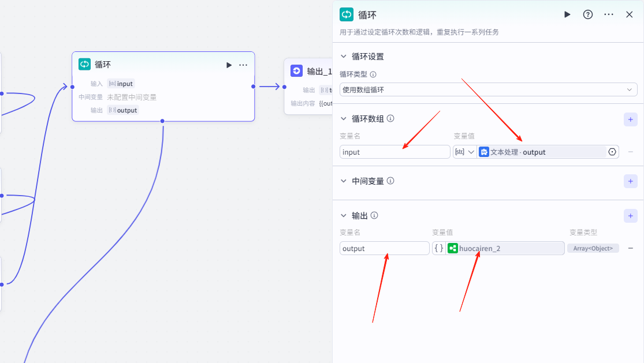Edit the input variable name field
Image resolution: width=644 pixels, height=363 pixels.
394,152
